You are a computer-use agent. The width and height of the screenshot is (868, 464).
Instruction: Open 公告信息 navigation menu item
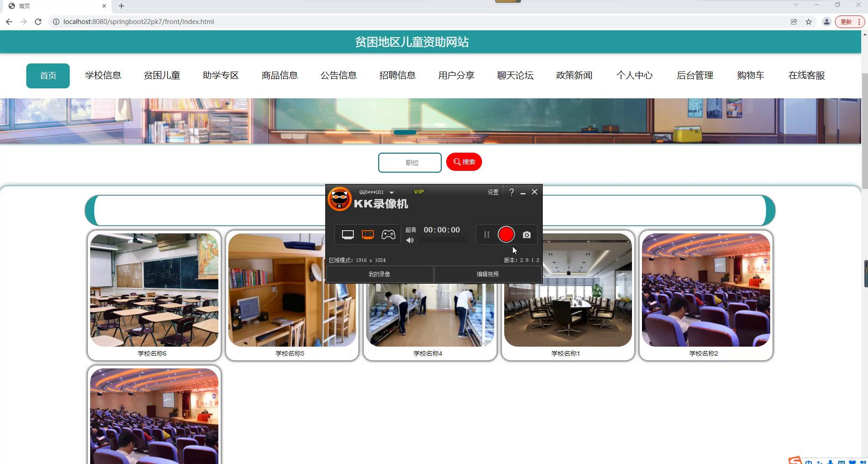[x=339, y=76]
